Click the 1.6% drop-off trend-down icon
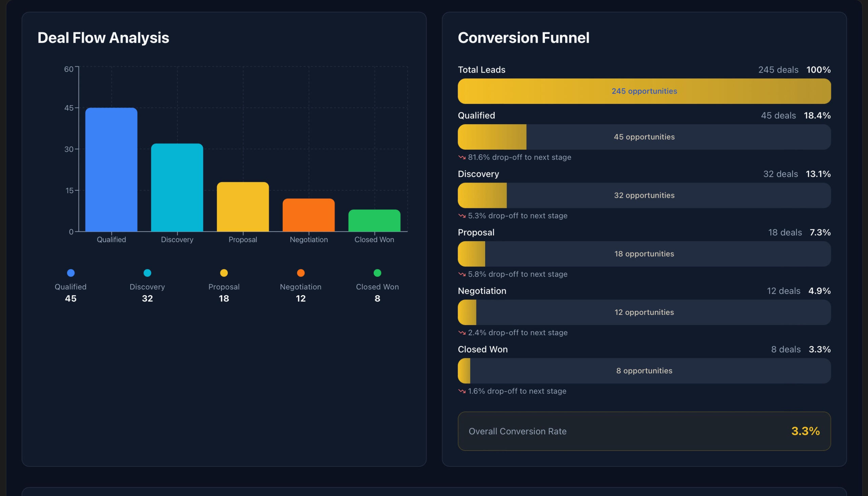Image resolution: width=868 pixels, height=496 pixels. (462, 391)
